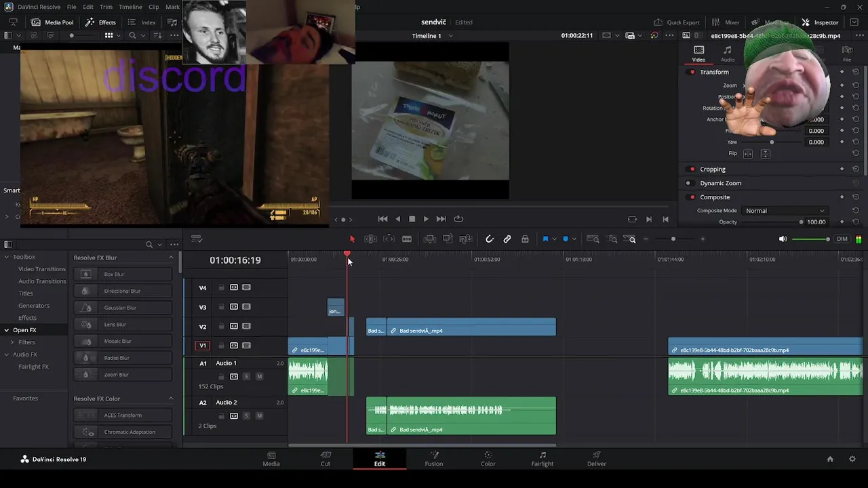Screen dimensions: 868x488
Task: Open the flag color dropdown arrow
Action: (554, 239)
